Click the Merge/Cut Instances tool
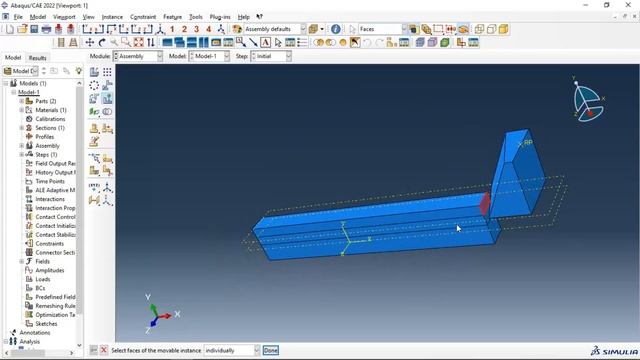 coord(107,111)
